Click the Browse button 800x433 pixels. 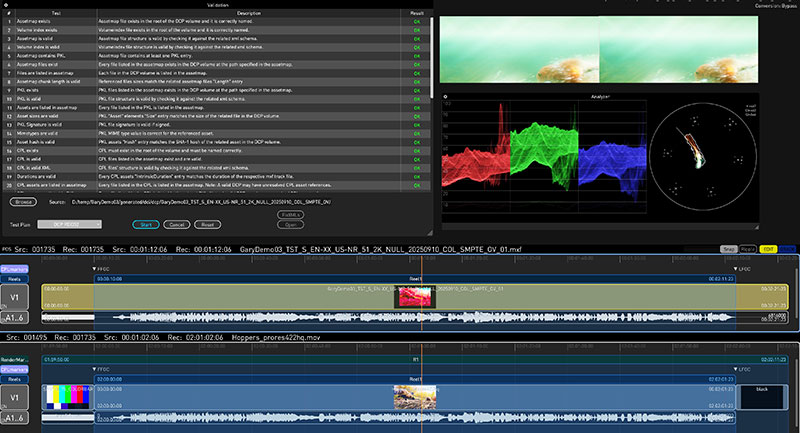point(22,201)
